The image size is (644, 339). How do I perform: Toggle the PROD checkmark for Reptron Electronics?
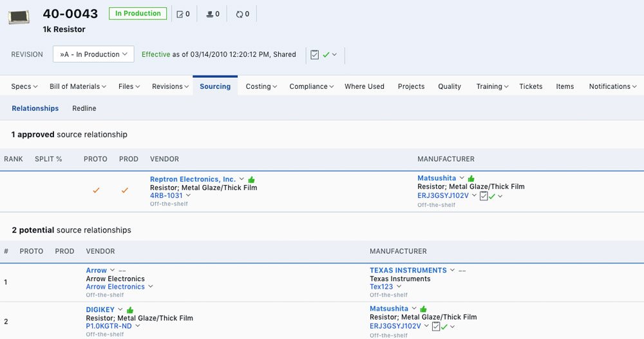pyautogui.click(x=125, y=190)
